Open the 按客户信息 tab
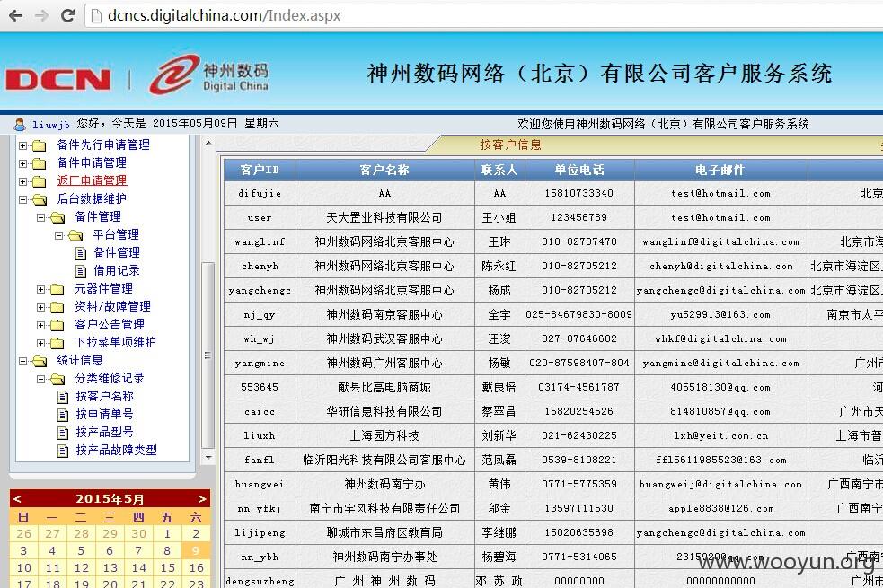 pyautogui.click(x=510, y=145)
